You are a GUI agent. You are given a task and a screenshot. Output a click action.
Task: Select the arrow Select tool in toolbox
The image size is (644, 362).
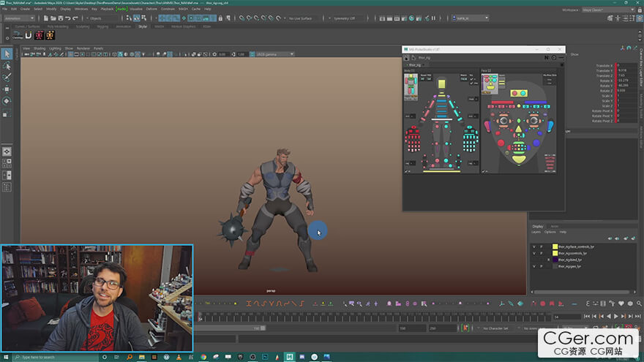(x=7, y=53)
